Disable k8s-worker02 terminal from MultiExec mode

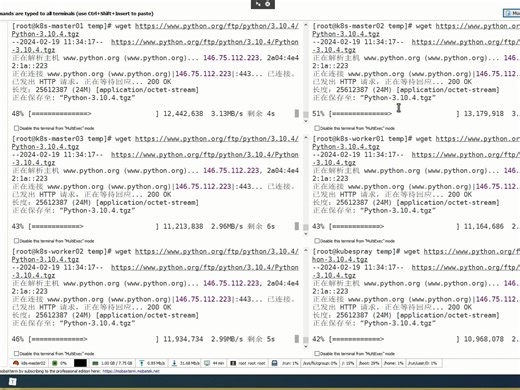16,353
